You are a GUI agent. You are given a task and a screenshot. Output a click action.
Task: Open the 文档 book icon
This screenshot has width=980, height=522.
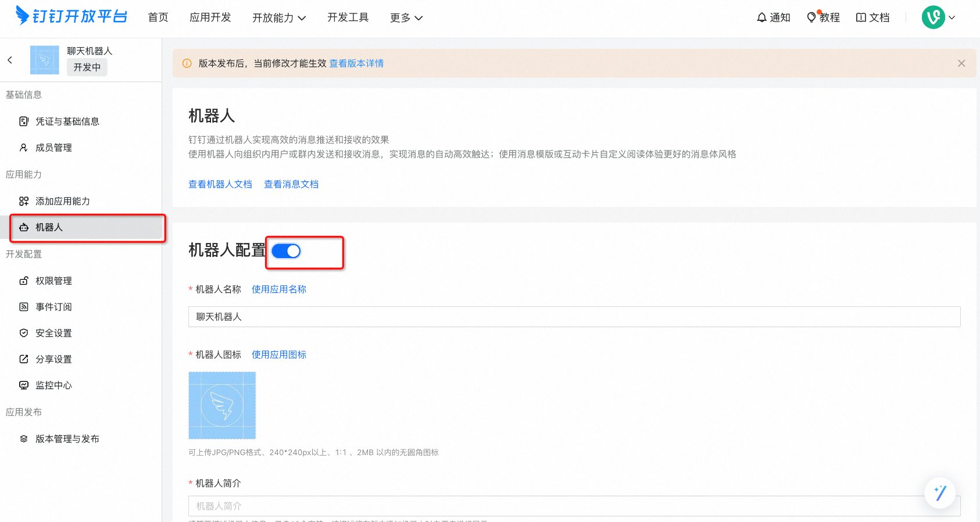[872, 17]
